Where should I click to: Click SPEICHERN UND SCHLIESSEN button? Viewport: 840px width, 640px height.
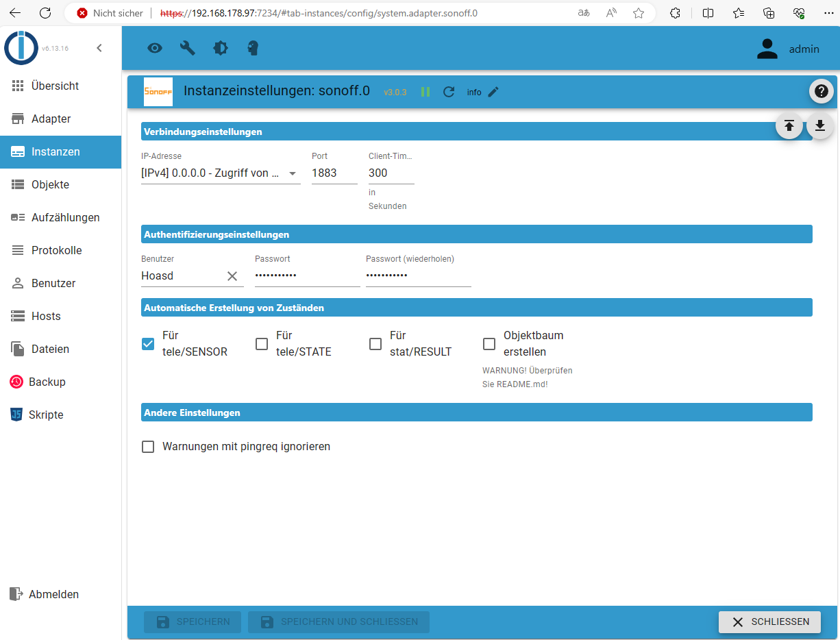338,621
